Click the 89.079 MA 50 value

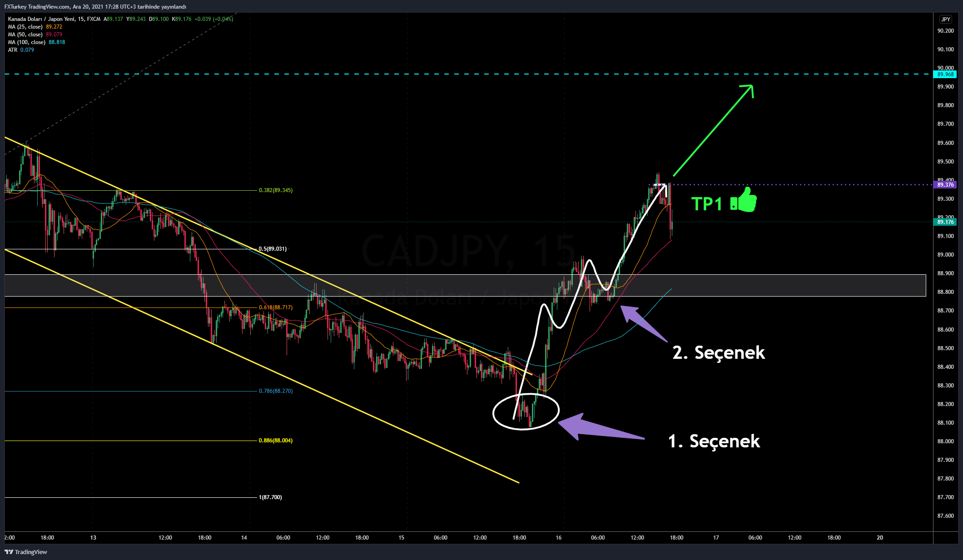coord(54,35)
